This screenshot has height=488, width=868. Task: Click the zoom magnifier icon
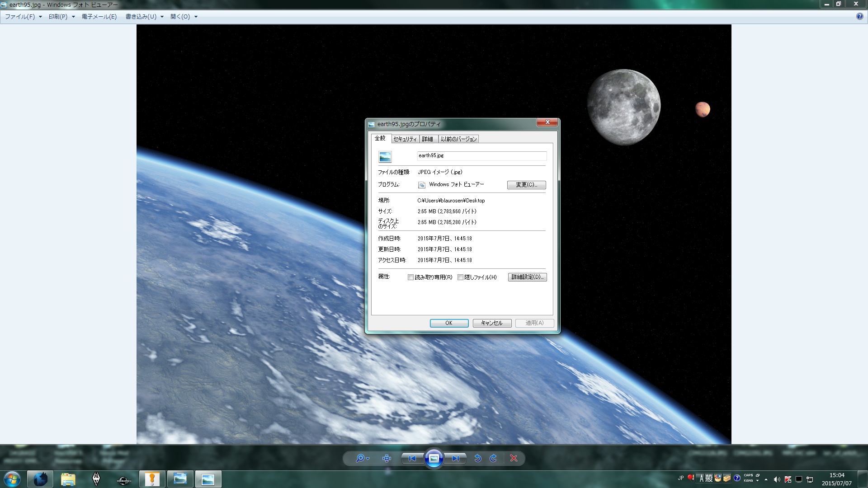point(360,458)
